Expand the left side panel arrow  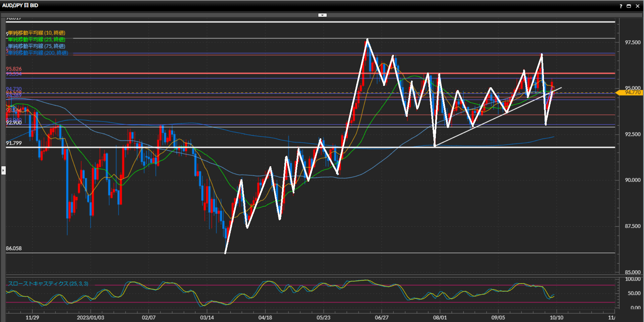[3, 171]
